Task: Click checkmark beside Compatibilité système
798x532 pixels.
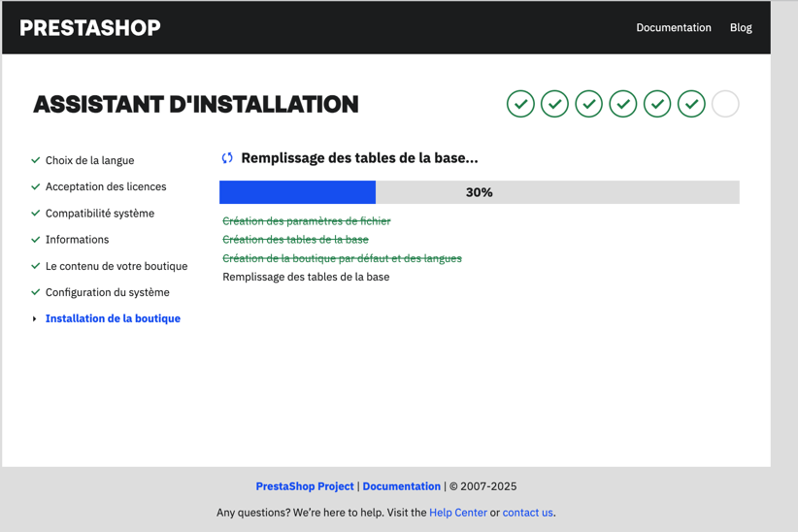Action: pyautogui.click(x=35, y=213)
